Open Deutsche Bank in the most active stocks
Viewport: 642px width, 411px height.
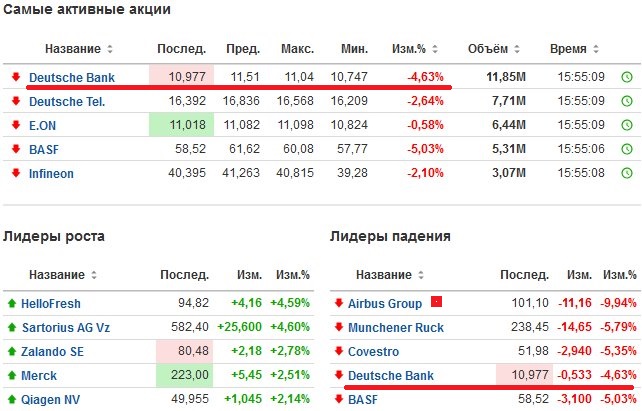pos(72,77)
